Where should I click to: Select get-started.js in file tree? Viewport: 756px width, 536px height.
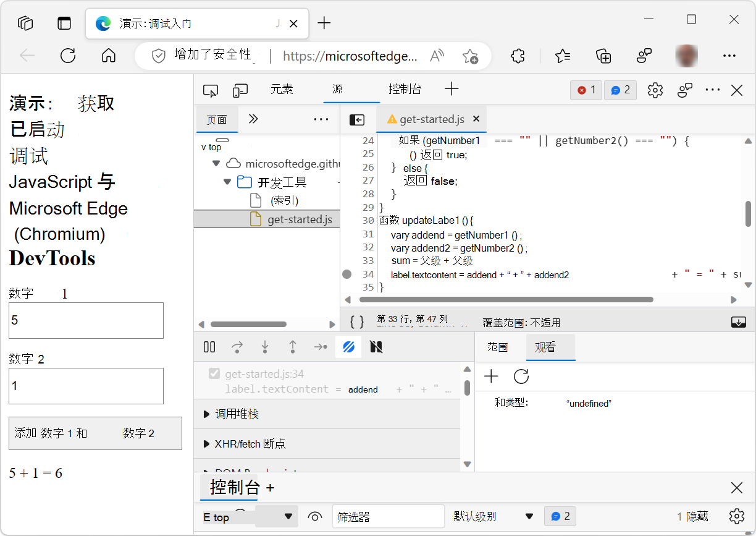point(267,219)
